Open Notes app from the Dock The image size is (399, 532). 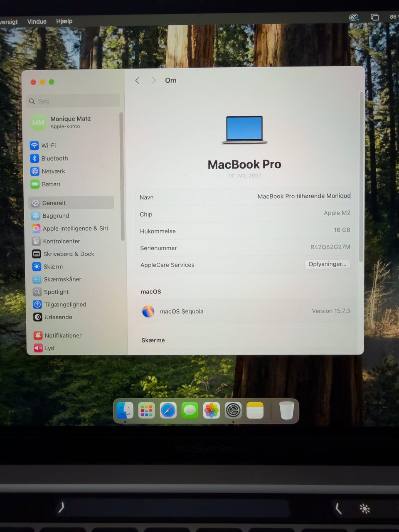pyautogui.click(x=255, y=411)
